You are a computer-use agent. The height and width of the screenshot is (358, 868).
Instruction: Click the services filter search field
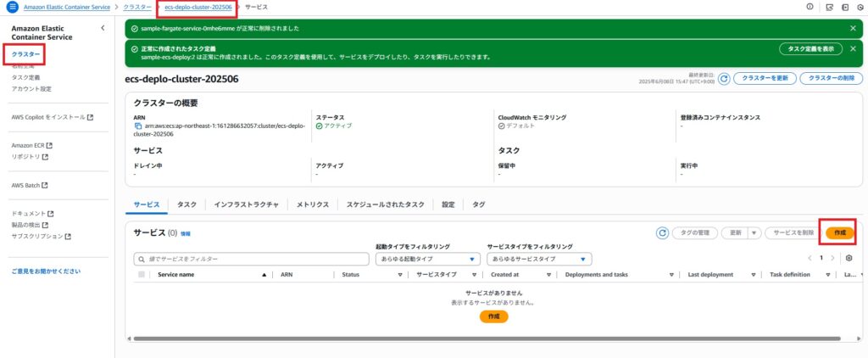coord(251,259)
